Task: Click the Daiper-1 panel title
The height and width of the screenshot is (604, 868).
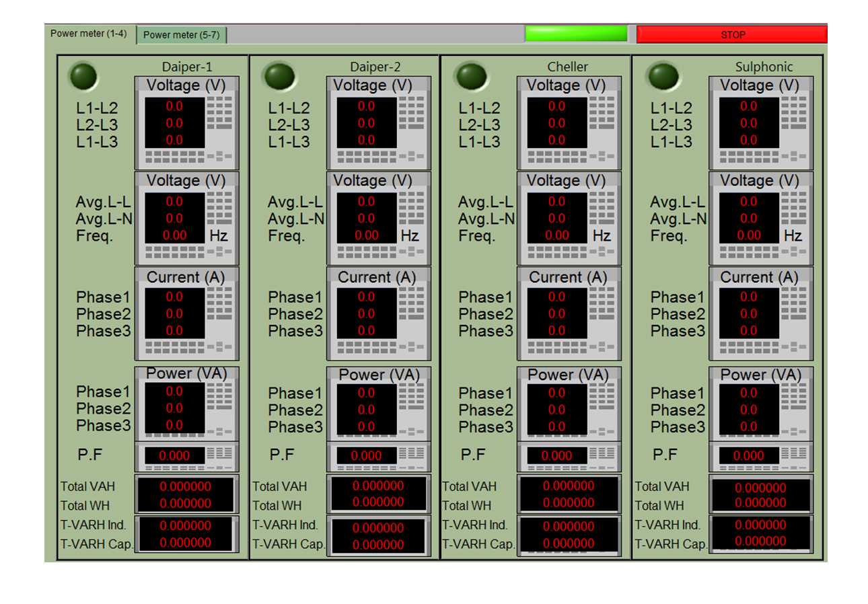Action: click(x=187, y=67)
